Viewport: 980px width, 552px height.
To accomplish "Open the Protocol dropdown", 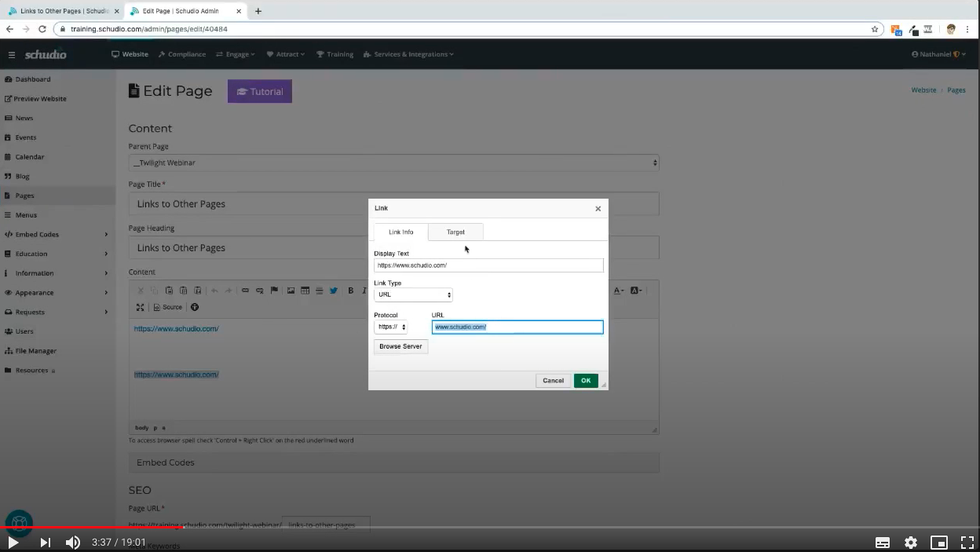I will point(390,327).
